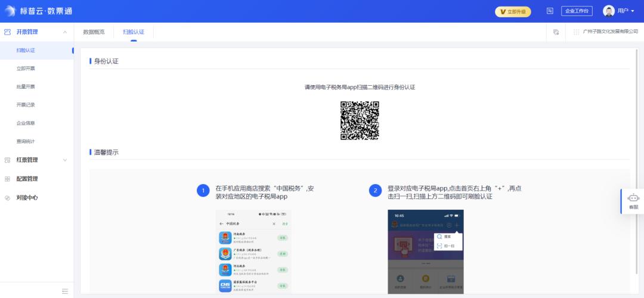The image size is (644, 298).
Task: Open the 客服 robot support widget
Action: pos(633,201)
